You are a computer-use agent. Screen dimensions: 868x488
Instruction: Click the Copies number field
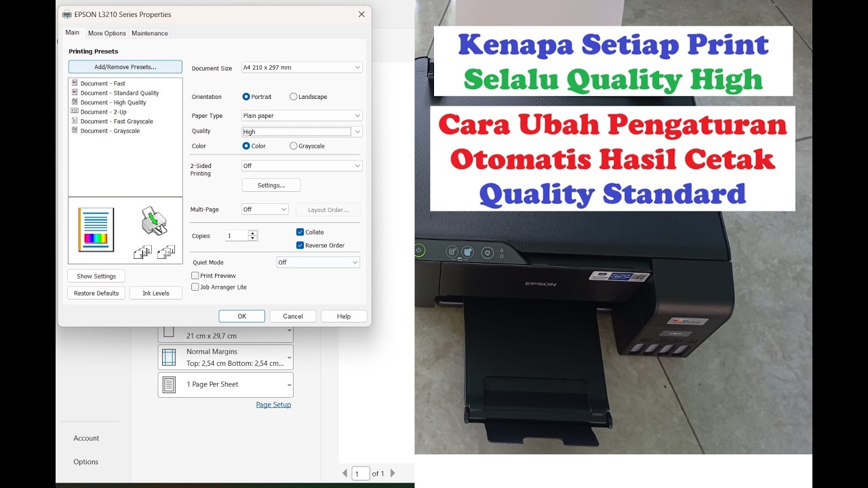[x=237, y=236]
